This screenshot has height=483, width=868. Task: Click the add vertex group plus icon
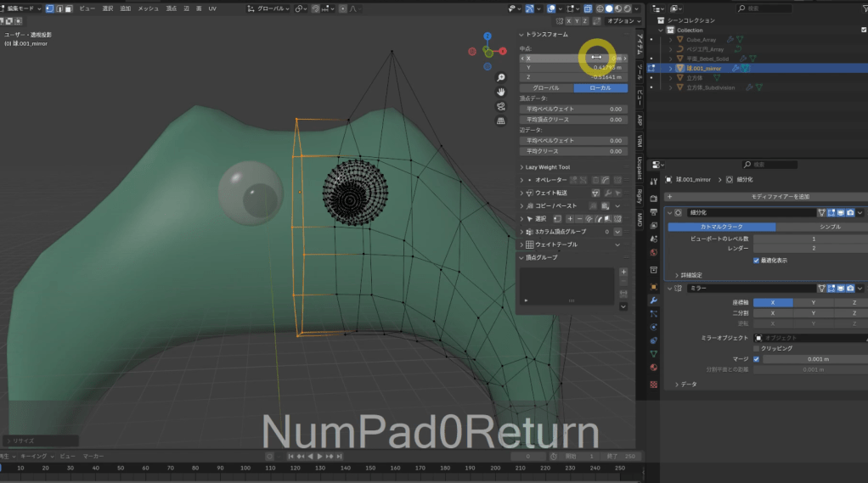pyautogui.click(x=623, y=272)
